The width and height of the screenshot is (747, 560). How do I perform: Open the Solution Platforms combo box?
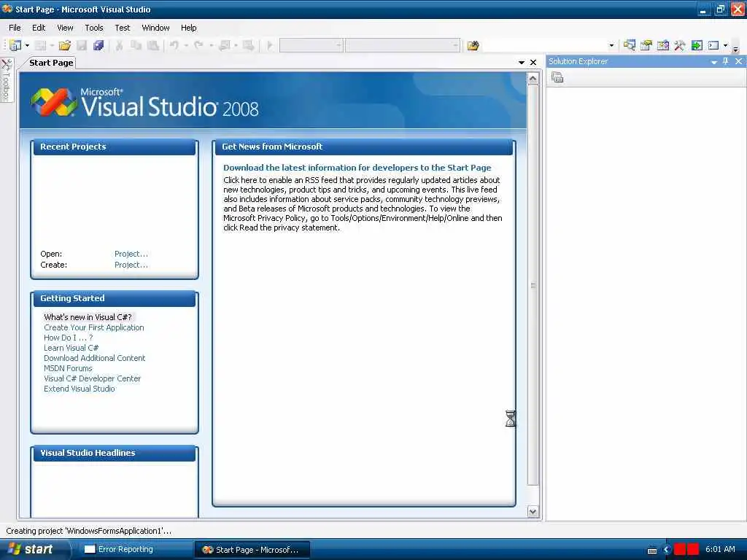click(x=403, y=46)
